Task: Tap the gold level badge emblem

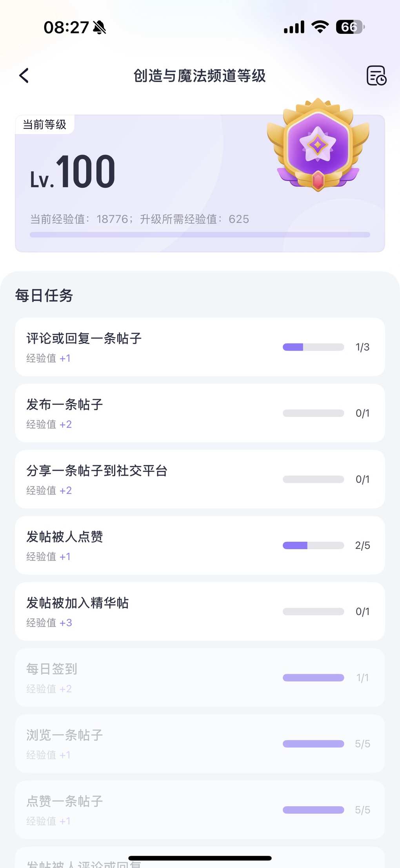Action: click(318, 145)
